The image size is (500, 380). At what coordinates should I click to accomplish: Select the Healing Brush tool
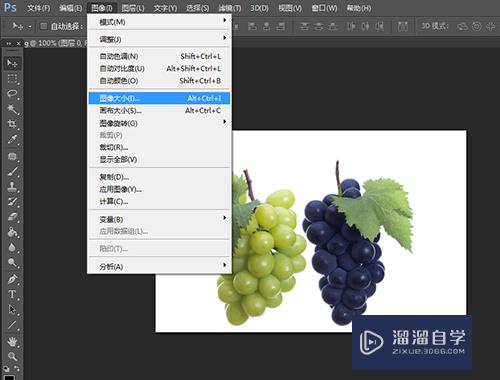(x=12, y=156)
